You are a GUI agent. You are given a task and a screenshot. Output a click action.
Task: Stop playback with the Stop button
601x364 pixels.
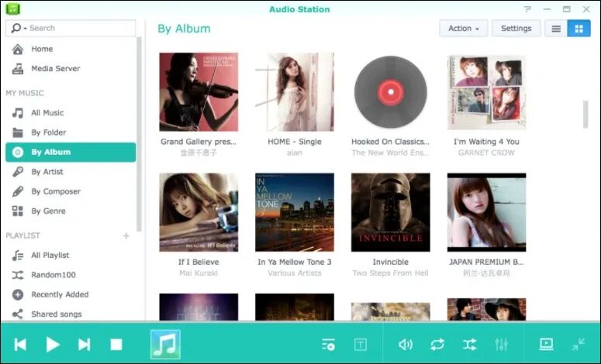[x=116, y=345]
